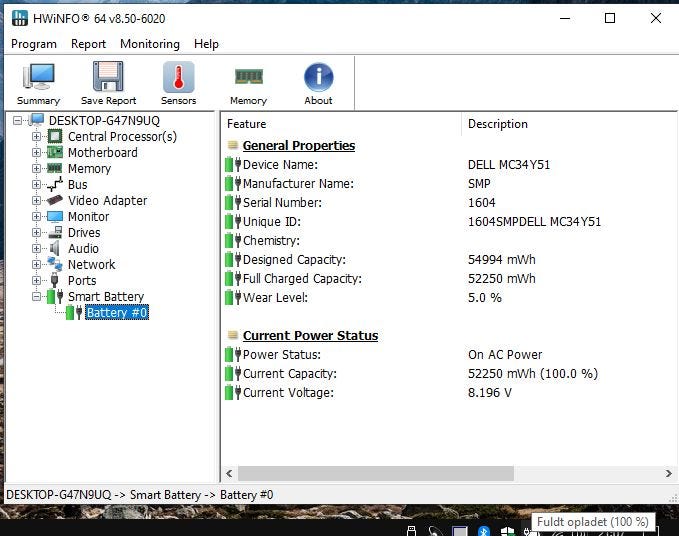679x536 pixels.
Task: Click General Properties section folder icon
Action: point(233,145)
